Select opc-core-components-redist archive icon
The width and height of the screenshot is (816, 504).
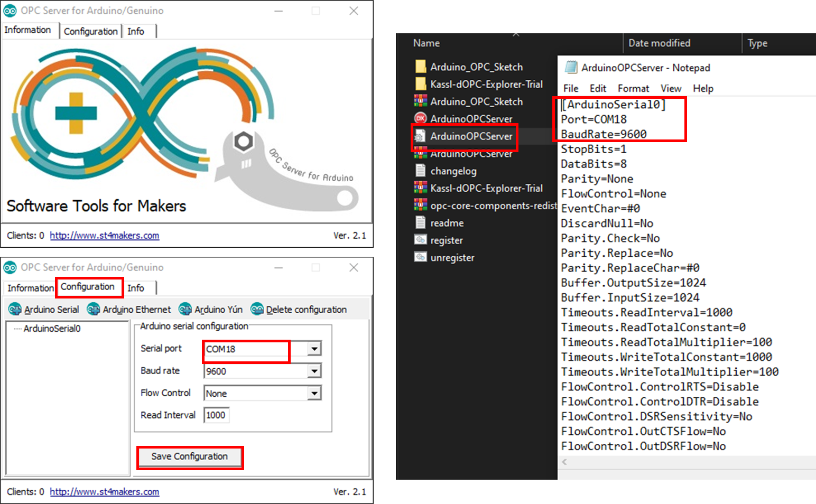421,205
